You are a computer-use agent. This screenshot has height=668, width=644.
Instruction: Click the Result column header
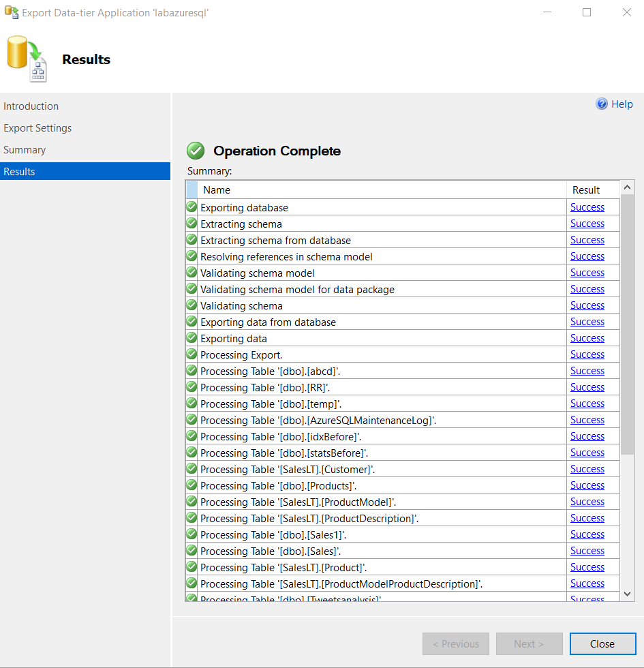(x=593, y=190)
